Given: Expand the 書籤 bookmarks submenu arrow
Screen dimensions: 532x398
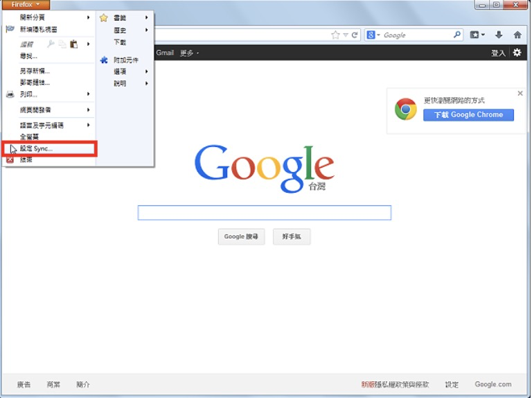Looking at the screenshot, I should [147, 17].
